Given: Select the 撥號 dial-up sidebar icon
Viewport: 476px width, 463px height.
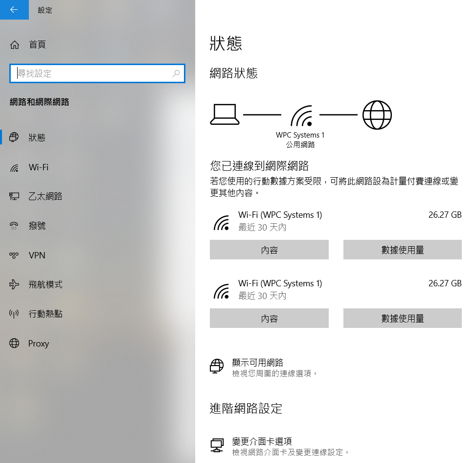Looking at the screenshot, I should pos(14,226).
